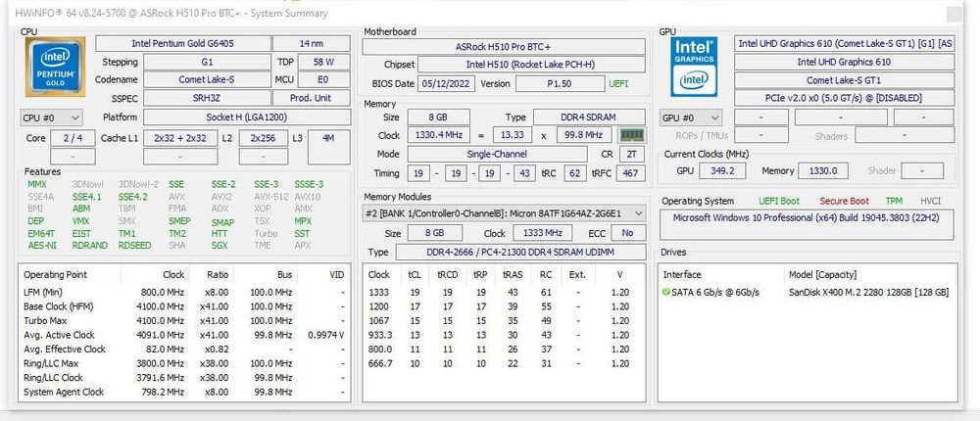Open the GPU #0 selector dropdown
Image resolution: width=980 pixels, height=421 pixels.
pyautogui.click(x=691, y=117)
